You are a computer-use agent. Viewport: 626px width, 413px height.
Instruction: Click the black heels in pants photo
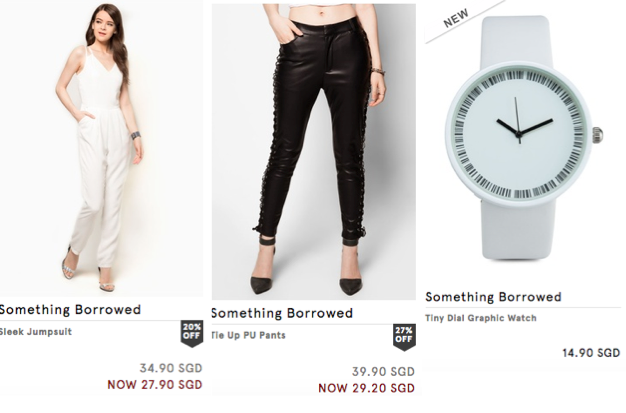(307, 270)
